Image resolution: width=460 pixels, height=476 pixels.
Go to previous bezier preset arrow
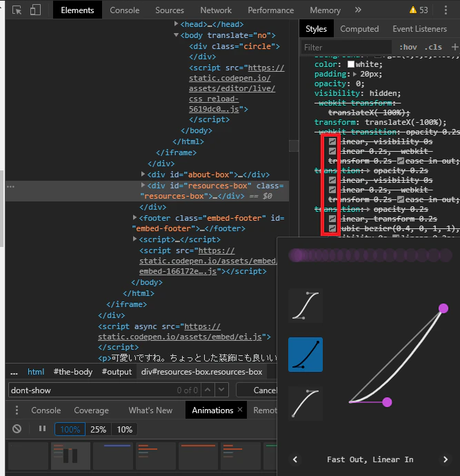[x=295, y=459]
